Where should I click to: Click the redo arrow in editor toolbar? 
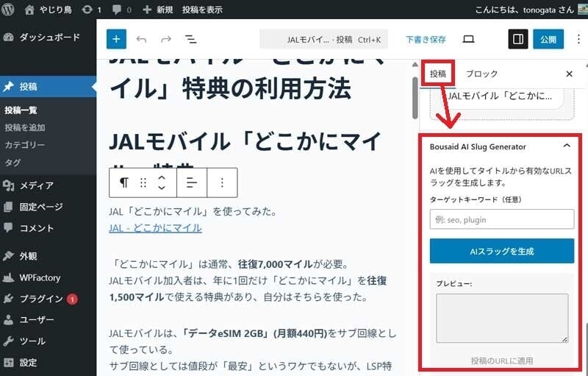click(166, 39)
